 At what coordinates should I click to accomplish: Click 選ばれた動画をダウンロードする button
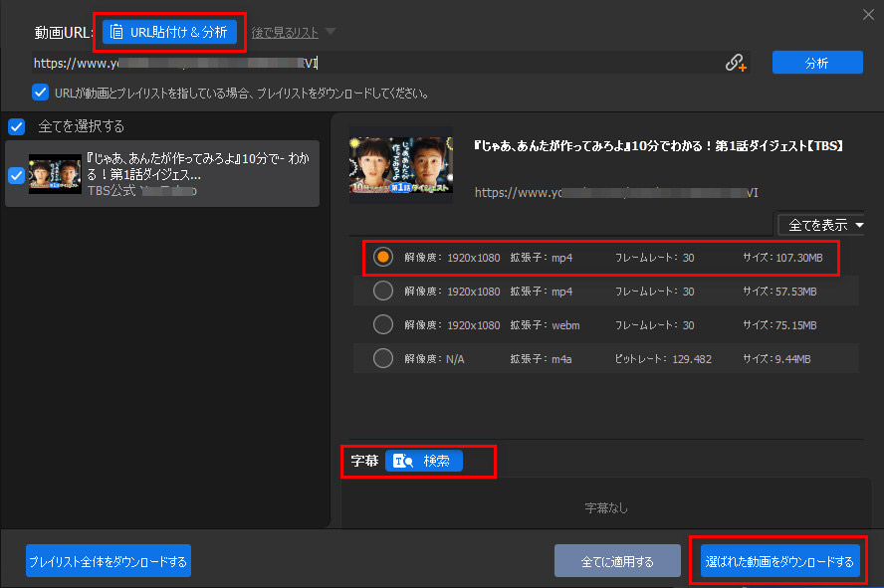(779, 561)
